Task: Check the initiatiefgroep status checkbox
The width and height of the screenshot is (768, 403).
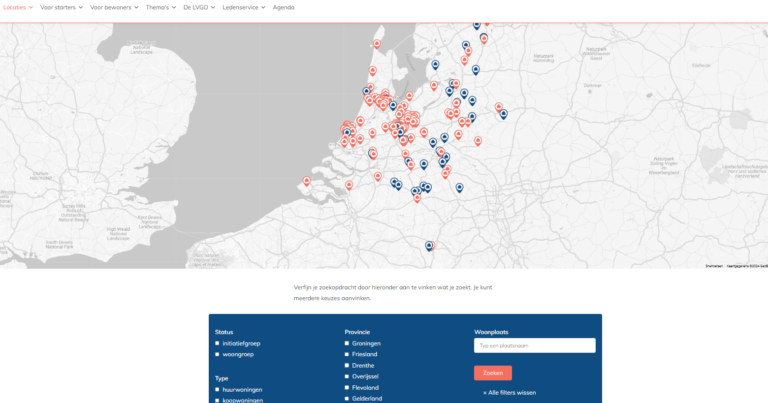Action: (217, 343)
